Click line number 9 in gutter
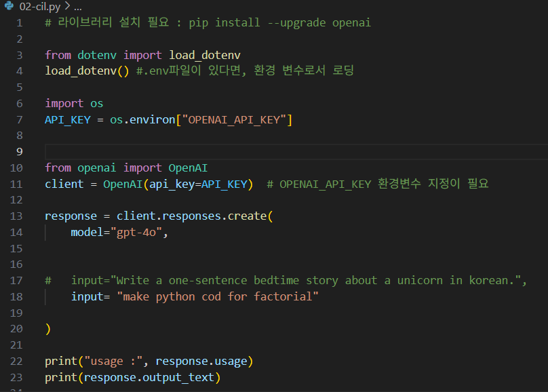The width and height of the screenshot is (548, 392). [20, 152]
